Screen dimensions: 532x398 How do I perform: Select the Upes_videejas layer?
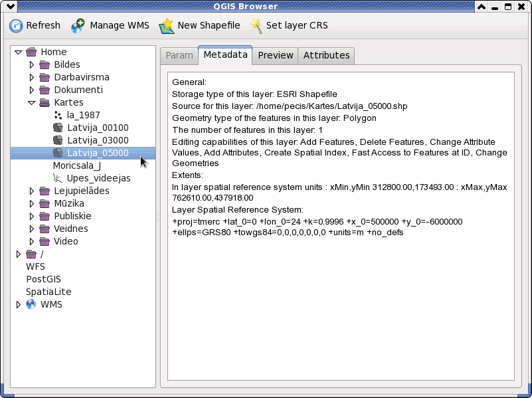click(98, 178)
